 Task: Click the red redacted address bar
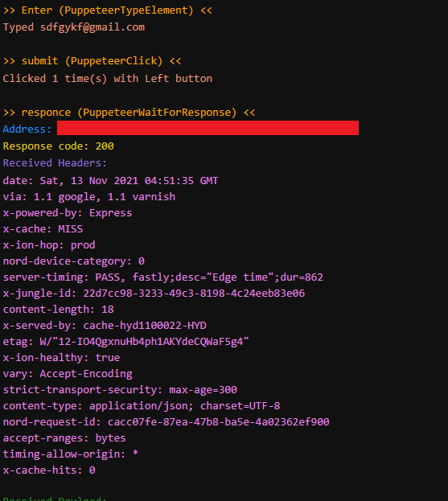(208, 128)
